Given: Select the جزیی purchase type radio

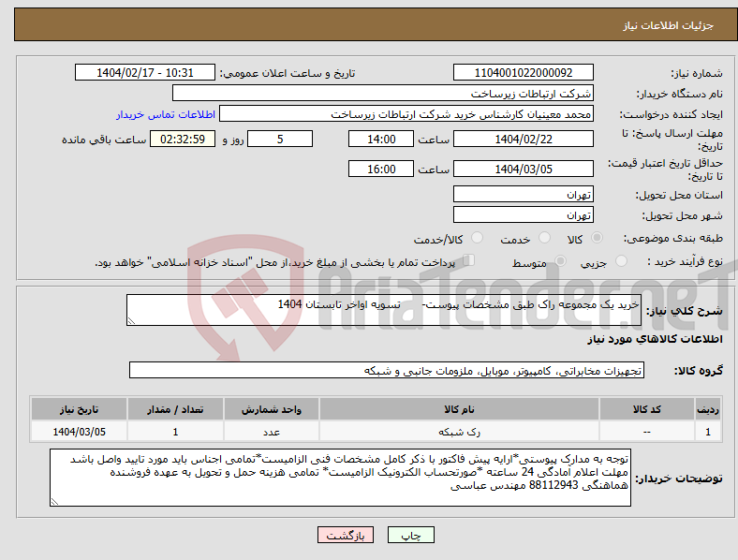Looking at the screenshot, I should (x=621, y=260).
